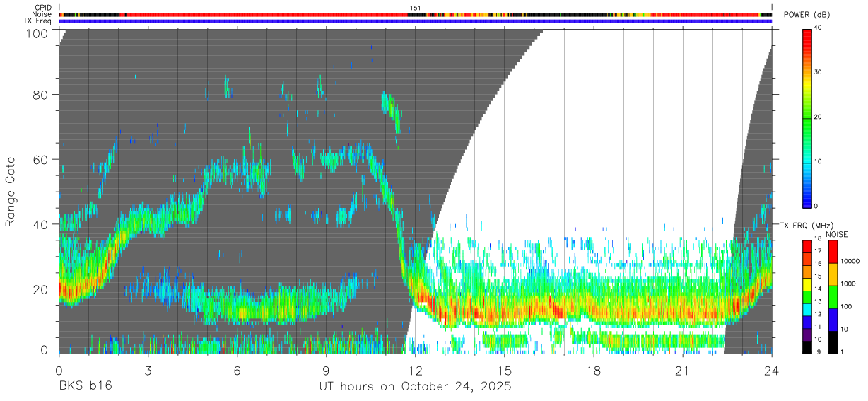
Task: Click the blue TX Freq strip above the plot
Action: click(x=415, y=21)
